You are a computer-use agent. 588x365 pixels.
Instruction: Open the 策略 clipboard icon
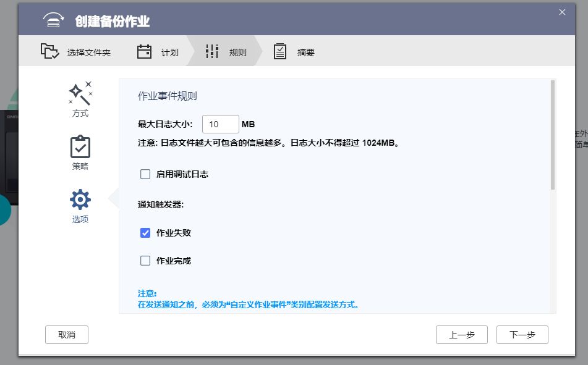[x=79, y=147]
